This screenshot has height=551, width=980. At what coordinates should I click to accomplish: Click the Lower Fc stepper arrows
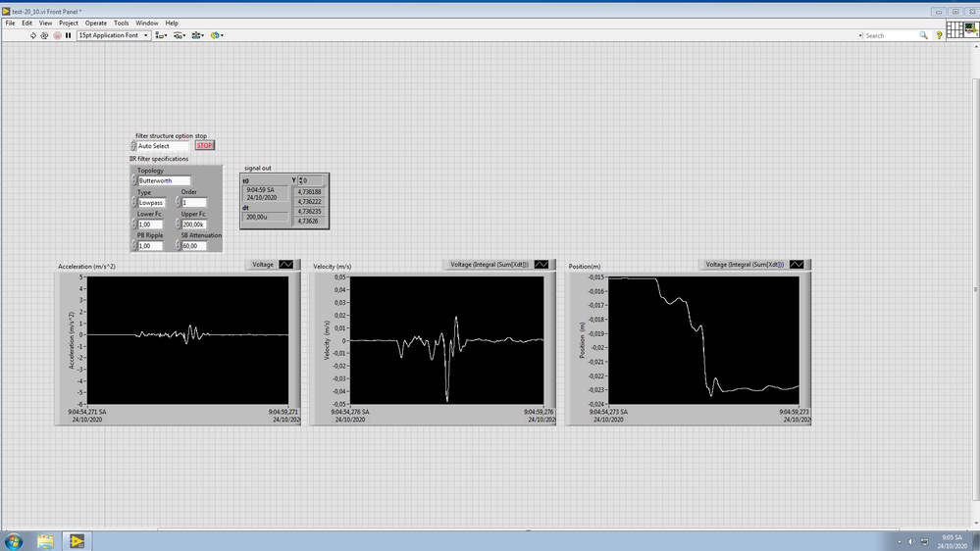pyautogui.click(x=133, y=225)
